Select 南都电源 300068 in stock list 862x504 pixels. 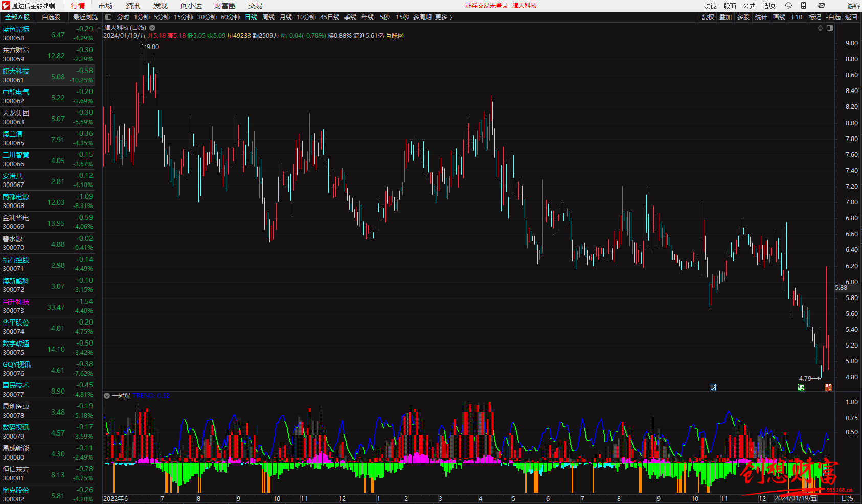(x=48, y=201)
